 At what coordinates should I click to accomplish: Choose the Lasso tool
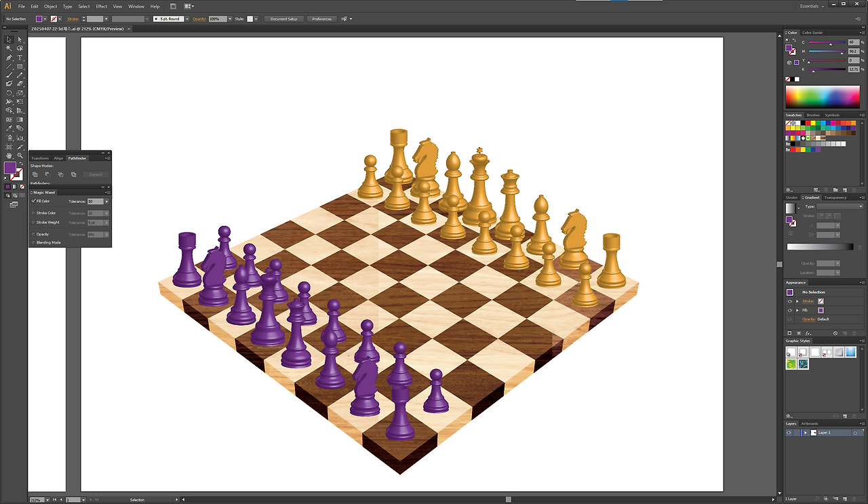click(20, 49)
